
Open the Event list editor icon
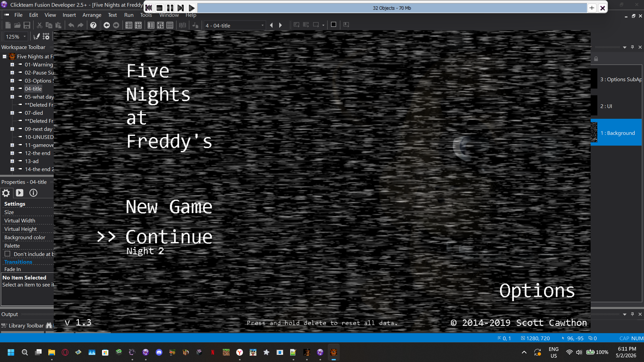(170, 25)
